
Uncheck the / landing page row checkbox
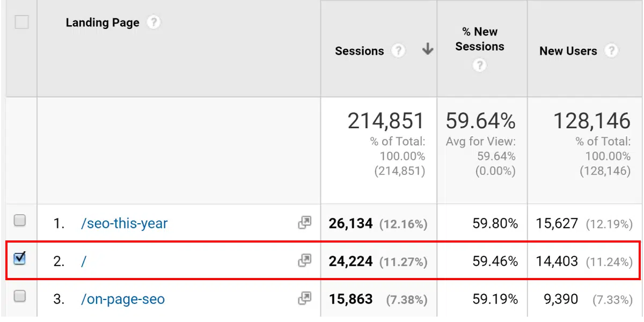coord(20,258)
